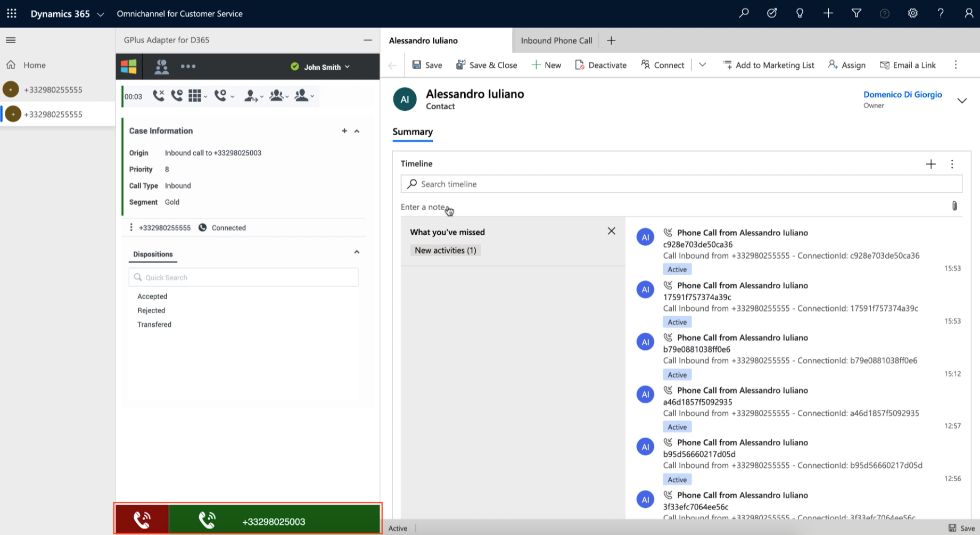Open the team communicator people icon
Viewport: 980px width, 535px height.
(161, 67)
